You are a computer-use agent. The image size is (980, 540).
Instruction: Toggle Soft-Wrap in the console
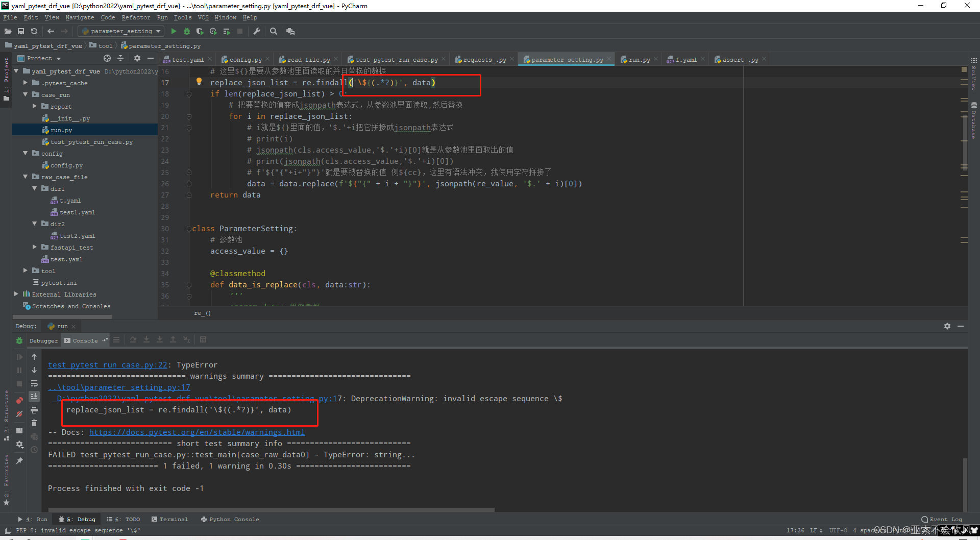[34, 383]
